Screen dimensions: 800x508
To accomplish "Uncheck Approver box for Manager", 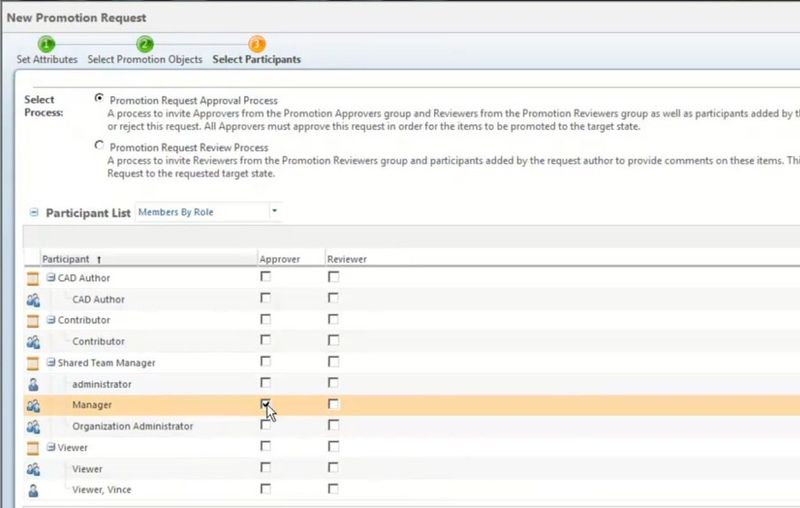I will (265, 404).
